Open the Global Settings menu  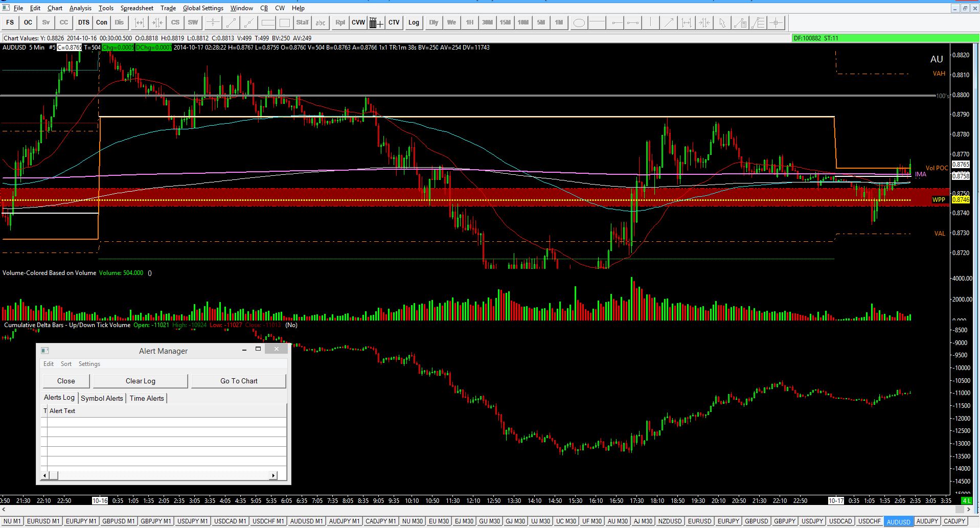point(203,8)
